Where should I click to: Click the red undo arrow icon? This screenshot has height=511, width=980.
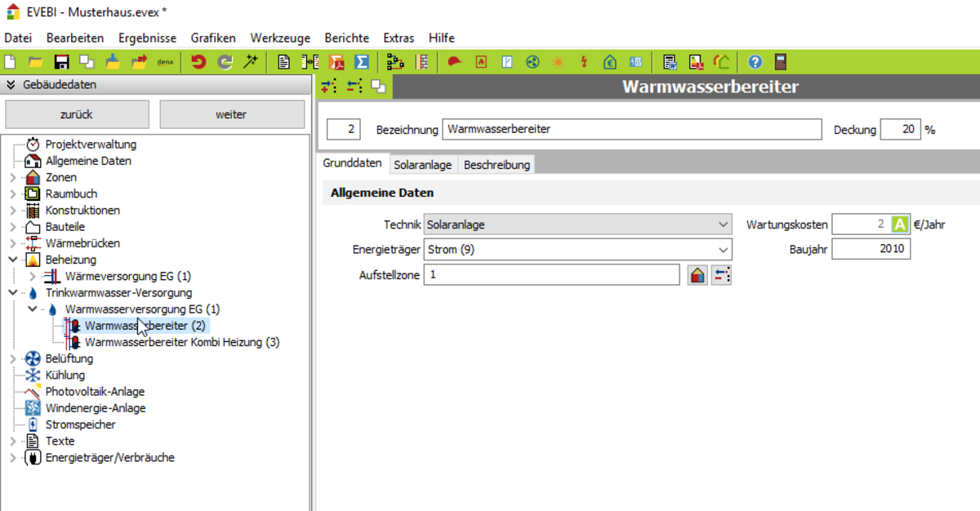198,61
